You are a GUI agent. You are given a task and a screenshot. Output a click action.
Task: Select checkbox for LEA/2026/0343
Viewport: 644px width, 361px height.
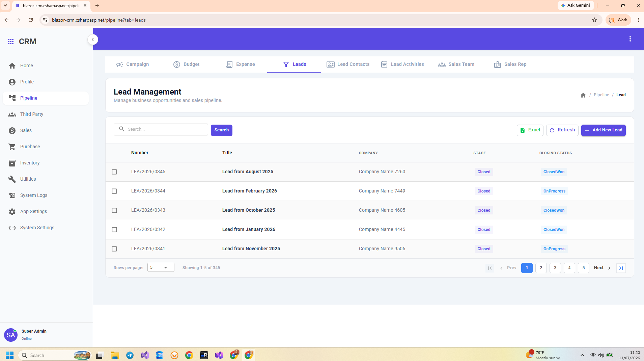[114, 210]
